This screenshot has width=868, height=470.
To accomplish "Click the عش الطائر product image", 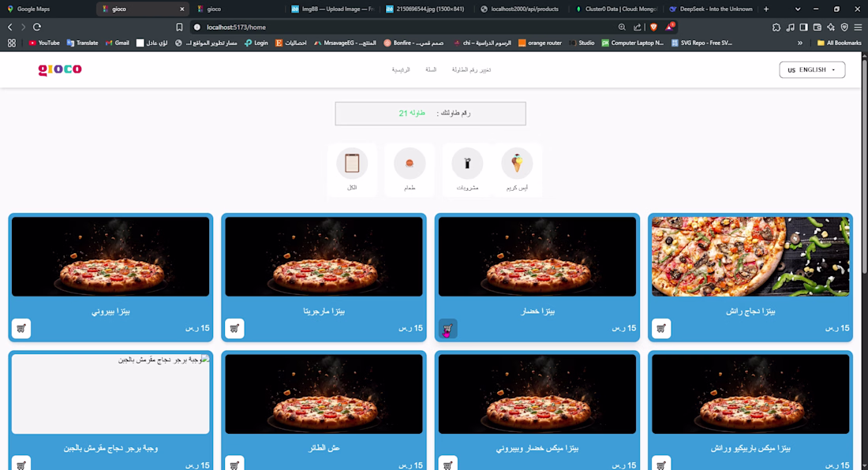I will tap(324, 394).
